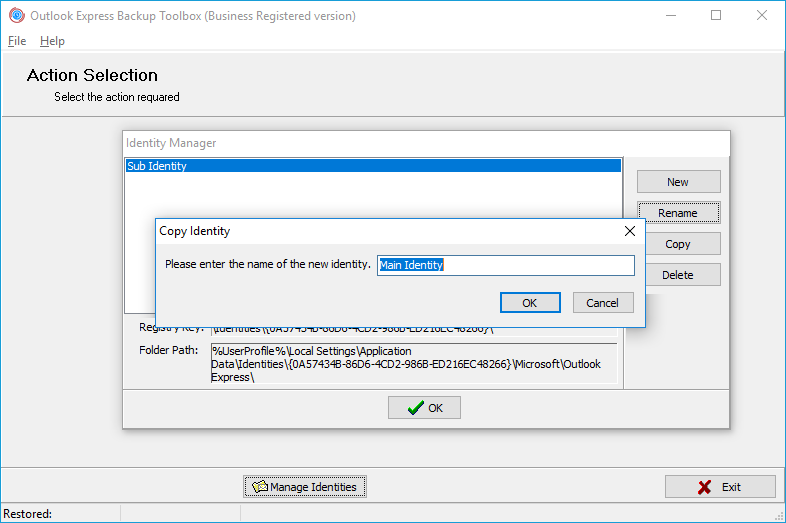Open the Help menu

tap(52, 41)
